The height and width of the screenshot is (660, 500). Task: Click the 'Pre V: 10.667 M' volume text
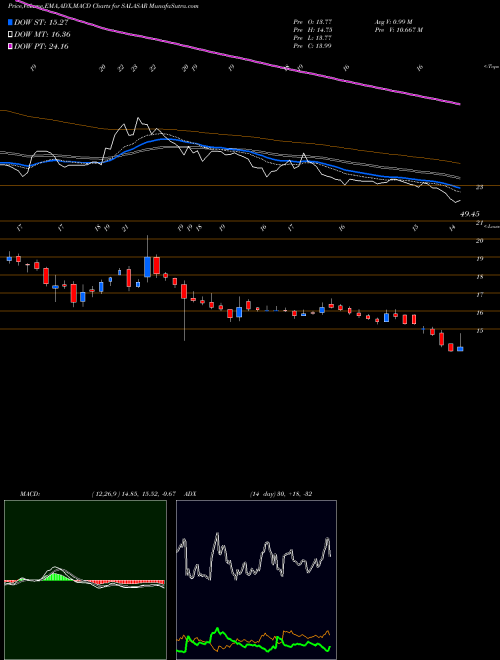tap(399, 30)
